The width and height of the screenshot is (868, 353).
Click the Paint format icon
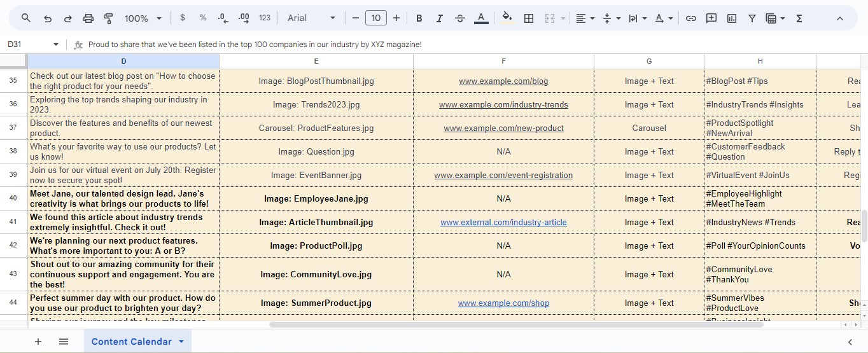pos(108,18)
